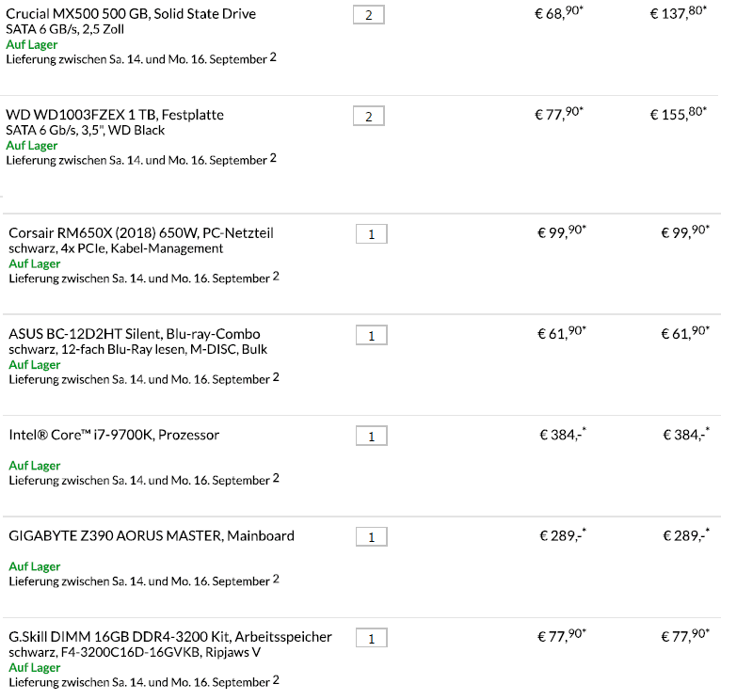This screenshot has width=737, height=700.
Task: Click quantity field for GIGABYTE Z390 AORUS MASTER
Action: coord(371,537)
